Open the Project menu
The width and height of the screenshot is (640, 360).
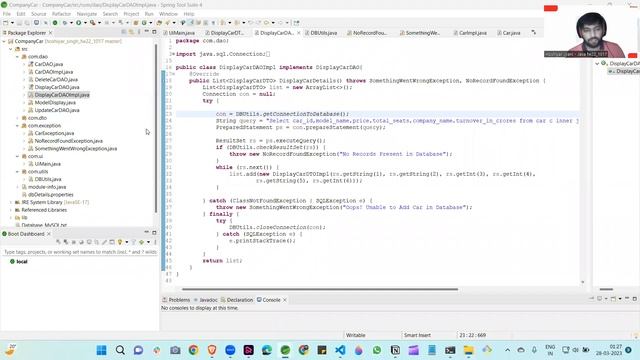(x=131, y=14)
